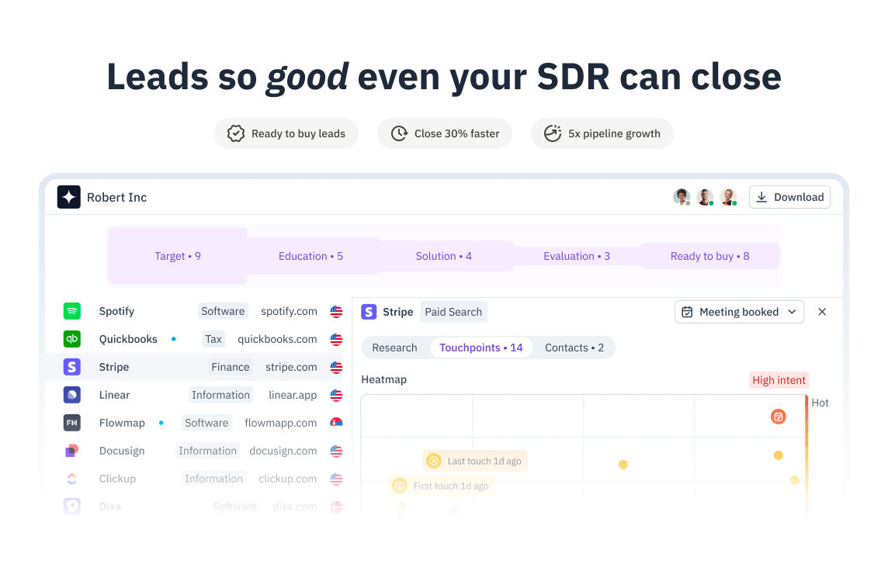Click the US flag in the Stripe row
888x588 pixels.
point(336,367)
